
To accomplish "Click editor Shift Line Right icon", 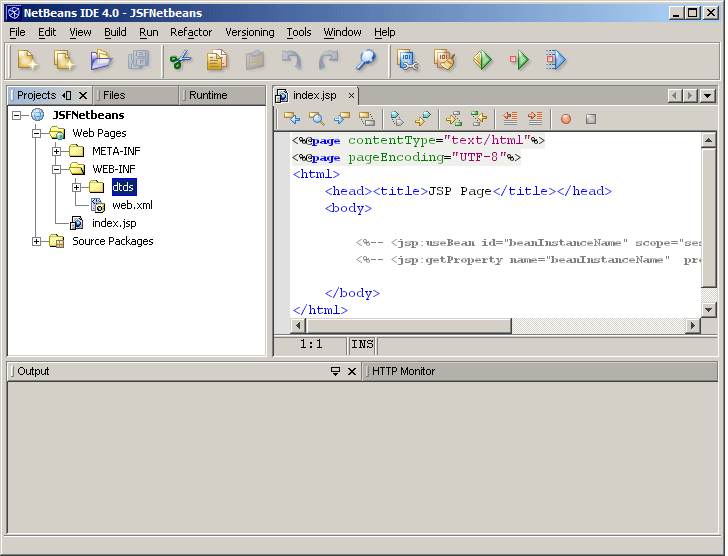I will click(x=535, y=119).
